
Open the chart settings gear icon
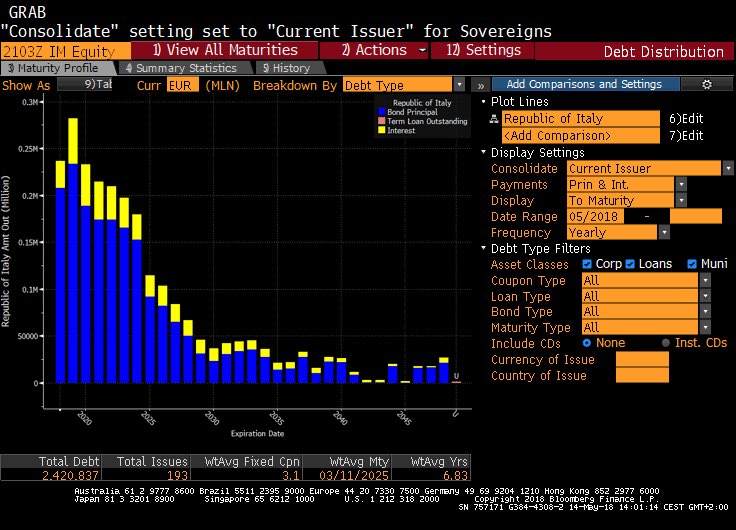[x=706, y=84]
